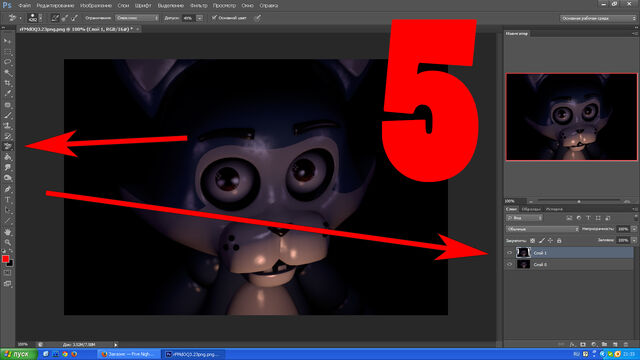Select the Lasso tool
This screenshot has height=360, width=640.
7,62
